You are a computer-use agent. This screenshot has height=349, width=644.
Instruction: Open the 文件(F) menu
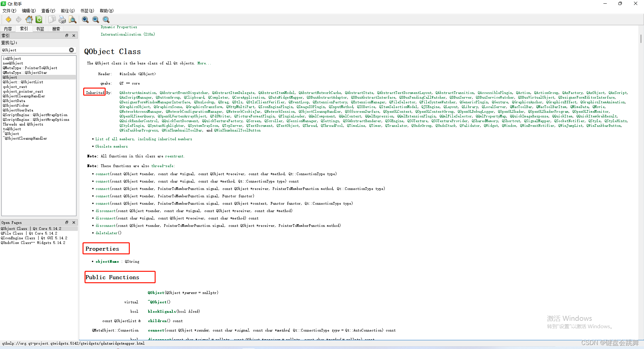pyautogui.click(x=9, y=11)
